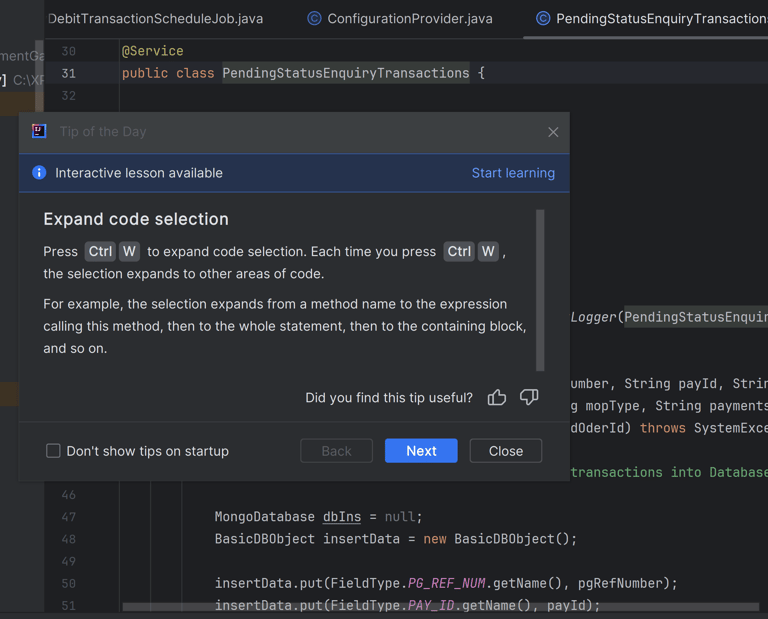Place cursor on the @Service annotation
This screenshot has width=768, height=619.
point(152,51)
